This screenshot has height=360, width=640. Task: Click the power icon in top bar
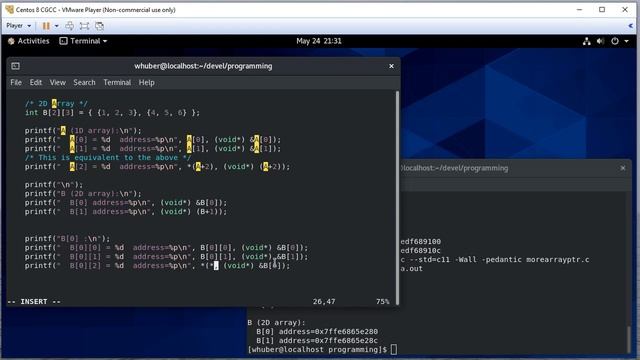point(615,41)
